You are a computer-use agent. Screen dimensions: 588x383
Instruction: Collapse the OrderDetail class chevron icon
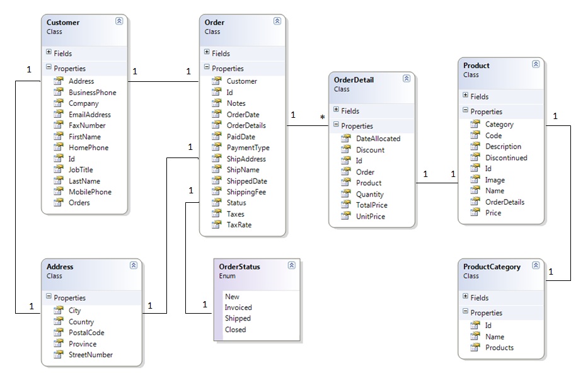pos(406,78)
